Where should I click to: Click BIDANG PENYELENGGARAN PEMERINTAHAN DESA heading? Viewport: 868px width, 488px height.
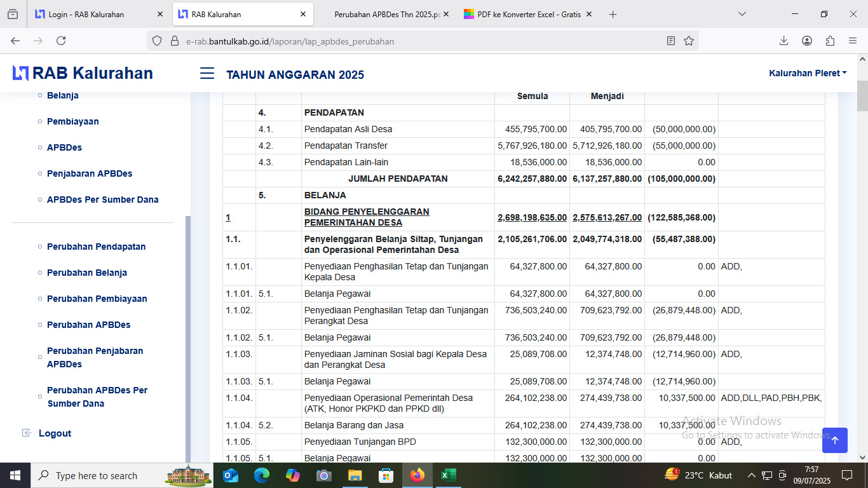367,217
